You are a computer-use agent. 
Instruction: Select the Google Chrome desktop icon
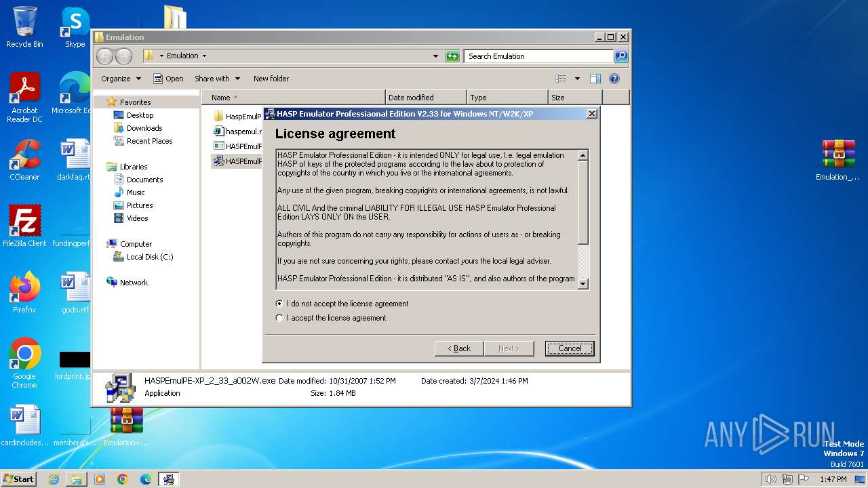(x=24, y=363)
